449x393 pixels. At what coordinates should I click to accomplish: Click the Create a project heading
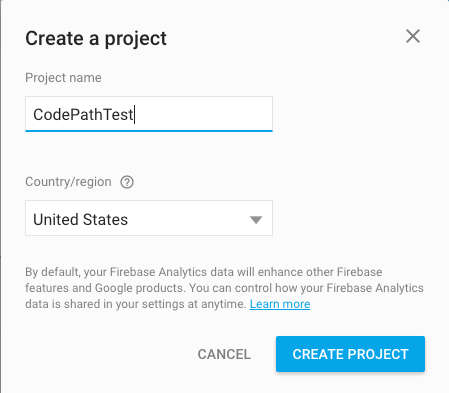pyautogui.click(x=96, y=38)
